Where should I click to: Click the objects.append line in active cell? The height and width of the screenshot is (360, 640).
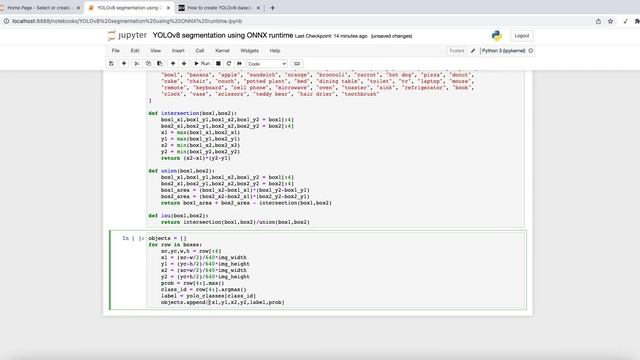222,302
